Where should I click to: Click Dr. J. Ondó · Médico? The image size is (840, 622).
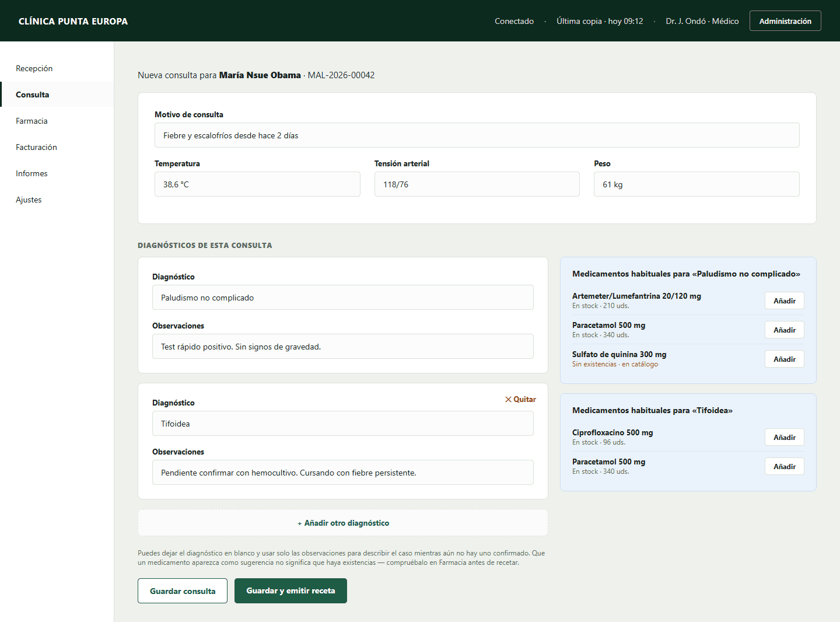pyautogui.click(x=702, y=21)
